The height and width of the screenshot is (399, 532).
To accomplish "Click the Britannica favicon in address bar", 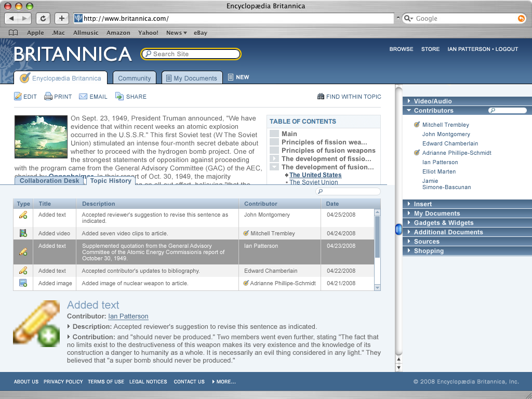I will [x=78, y=18].
